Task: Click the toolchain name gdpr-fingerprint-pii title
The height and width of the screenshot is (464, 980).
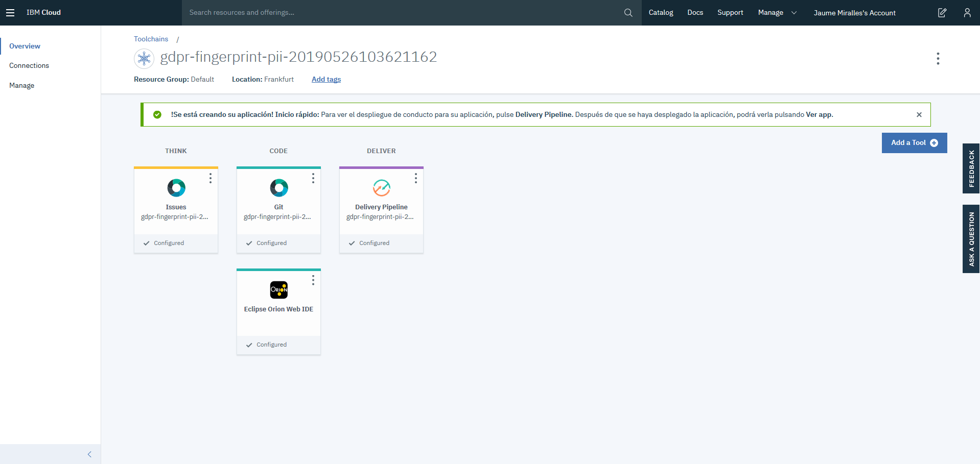Action: click(x=298, y=57)
